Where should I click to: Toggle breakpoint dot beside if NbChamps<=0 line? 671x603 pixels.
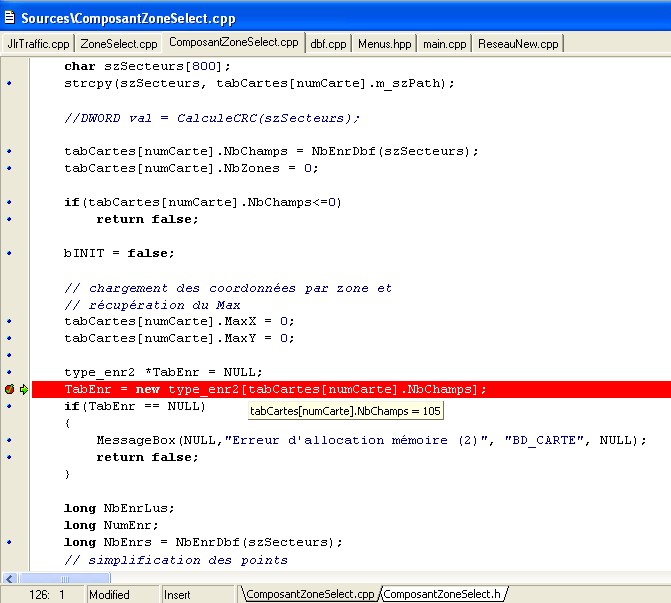(9, 202)
